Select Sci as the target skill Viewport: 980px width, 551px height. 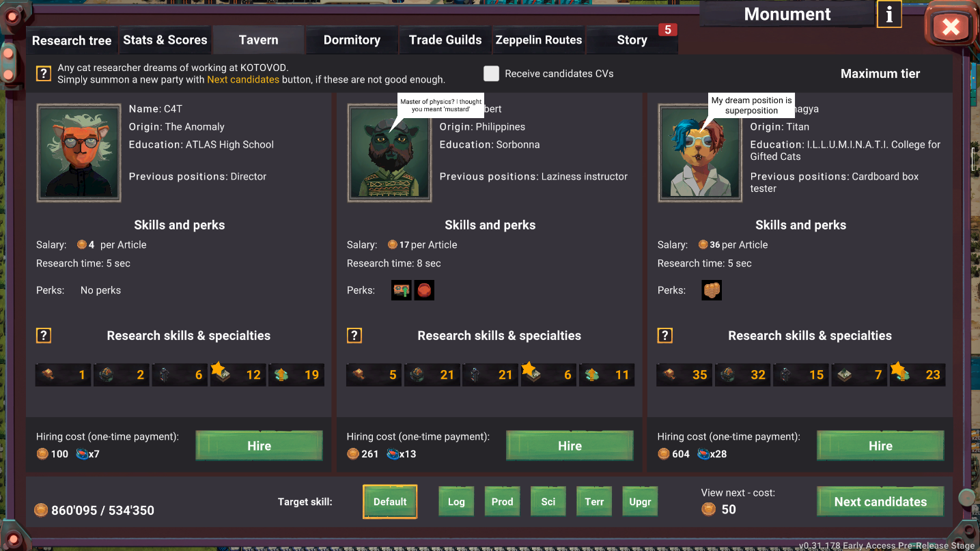click(x=548, y=502)
